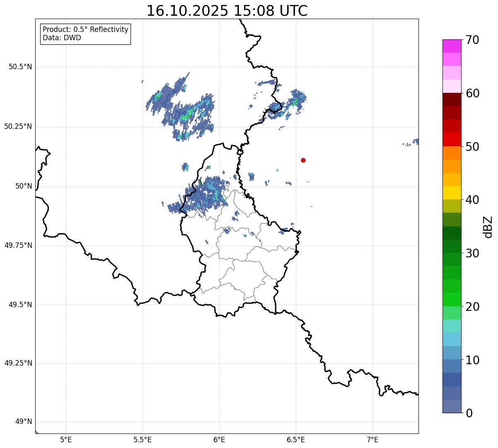Screen dimensions: 498x448
Task: Click the colorbar tick value 10
Action: 472,360
